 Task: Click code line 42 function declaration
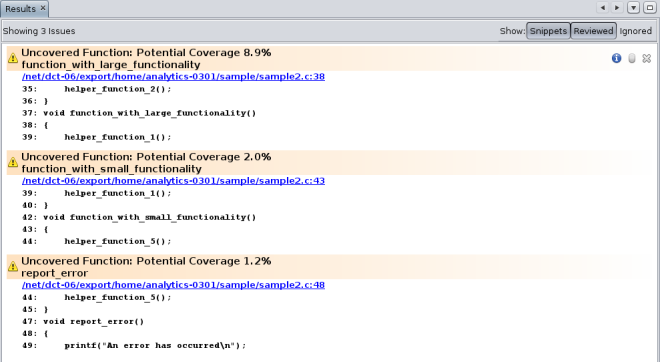pos(139,217)
